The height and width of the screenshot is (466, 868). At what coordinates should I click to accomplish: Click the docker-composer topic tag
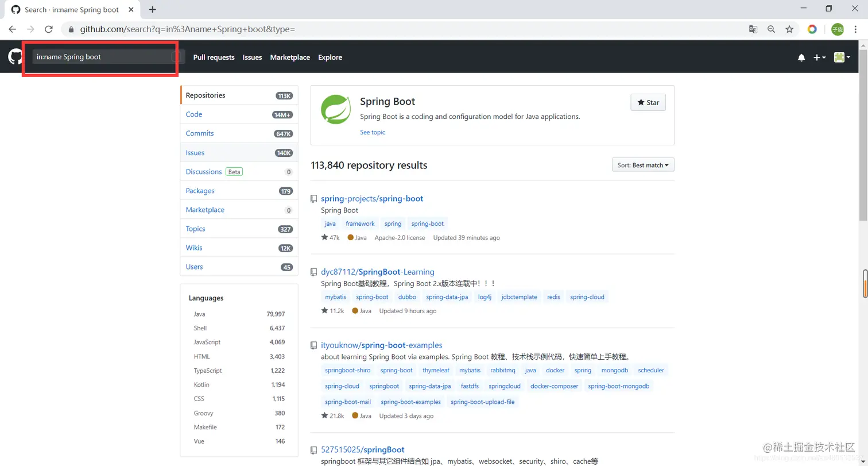[x=554, y=386]
